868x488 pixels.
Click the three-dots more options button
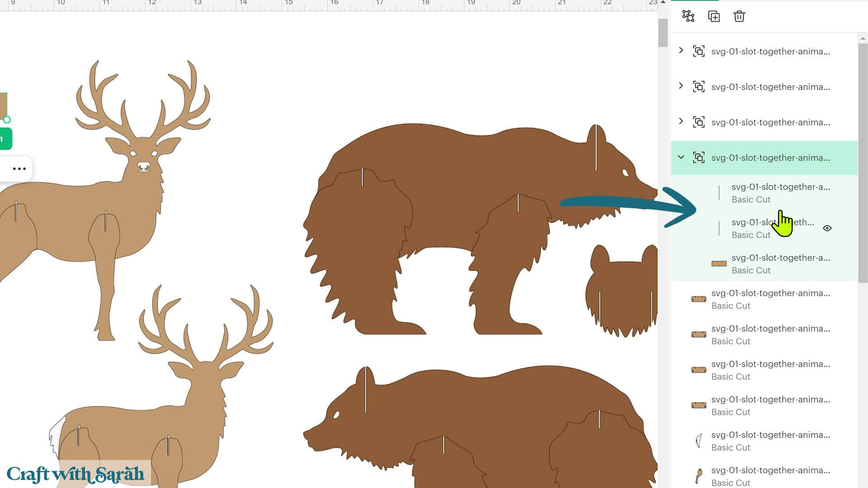19,169
